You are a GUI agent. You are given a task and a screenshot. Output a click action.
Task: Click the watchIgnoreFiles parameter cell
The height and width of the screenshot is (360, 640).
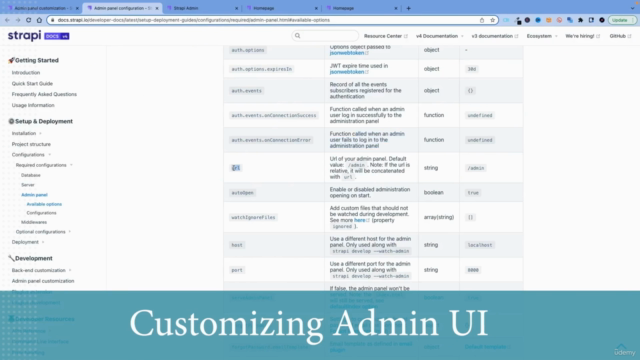[253, 218]
